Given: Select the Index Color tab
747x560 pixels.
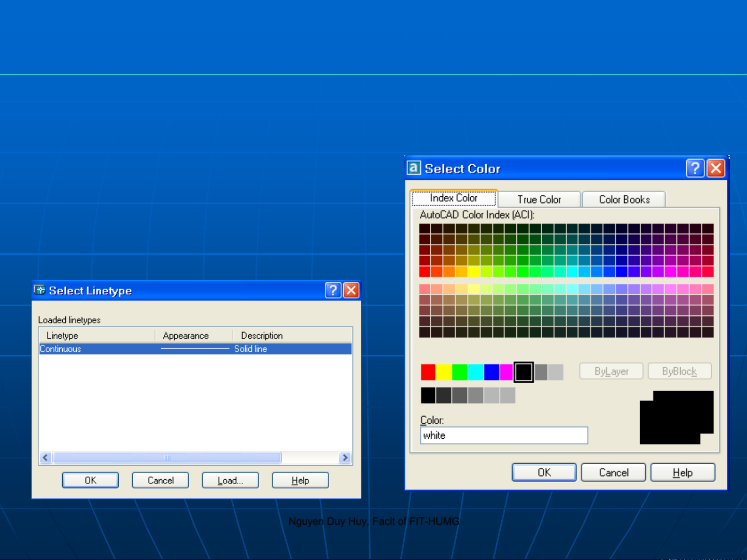Looking at the screenshot, I should 454,198.
